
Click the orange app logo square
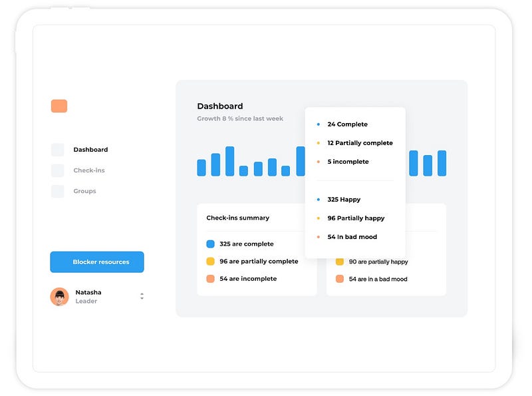tap(59, 106)
